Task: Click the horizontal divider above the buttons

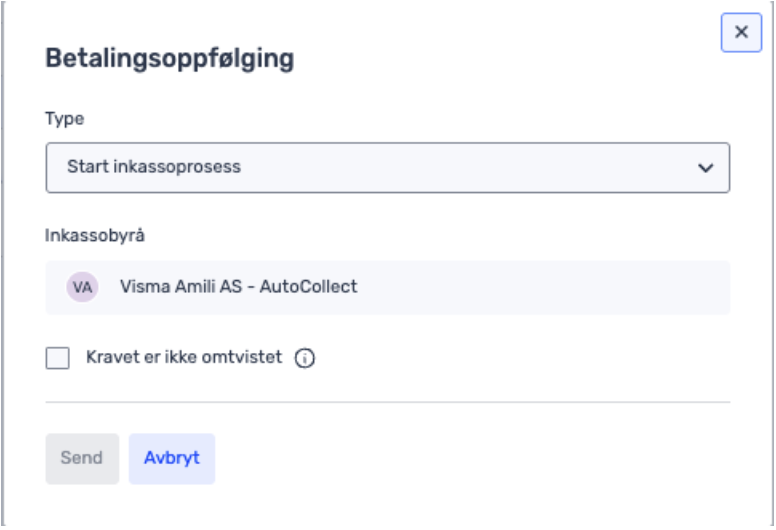Action: (x=387, y=403)
